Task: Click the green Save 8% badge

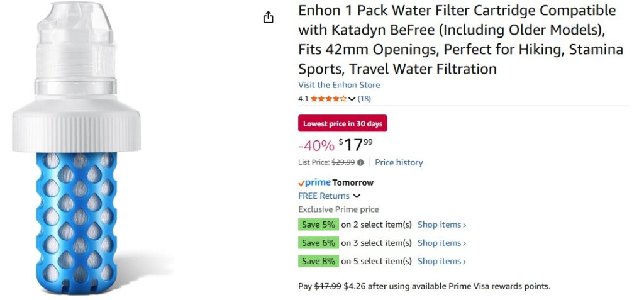Action: click(x=318, y=261)
